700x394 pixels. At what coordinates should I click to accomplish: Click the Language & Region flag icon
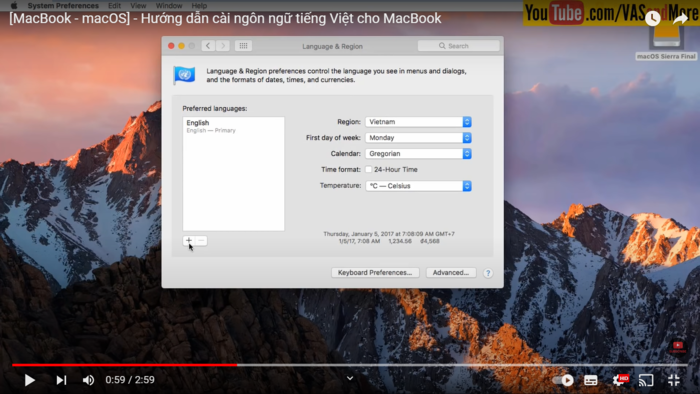coord(184,75)
